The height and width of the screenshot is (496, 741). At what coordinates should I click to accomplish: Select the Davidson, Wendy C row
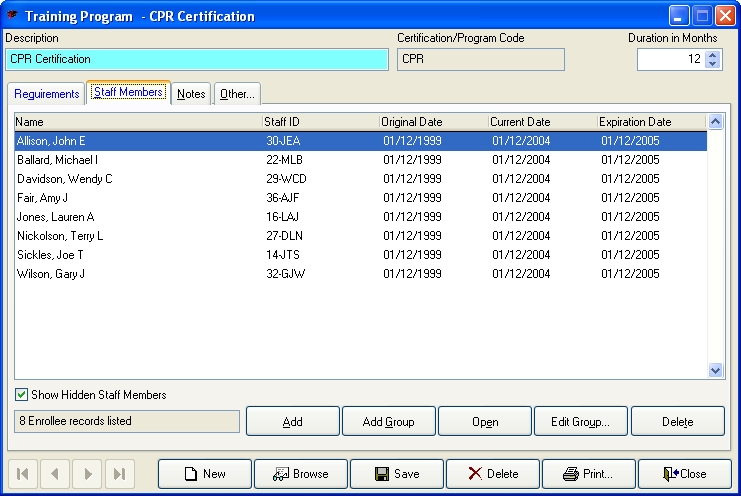coord(64,179)
